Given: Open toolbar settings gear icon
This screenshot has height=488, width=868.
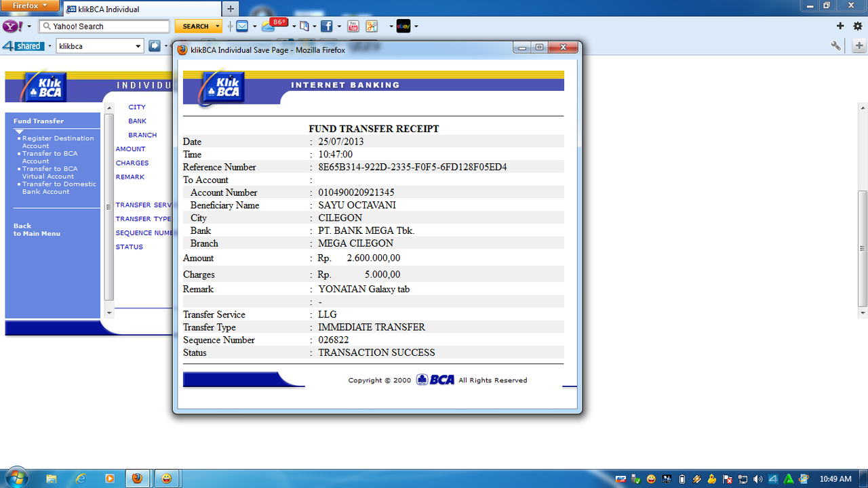Looking at the screenshot, I should pos(858,26).
